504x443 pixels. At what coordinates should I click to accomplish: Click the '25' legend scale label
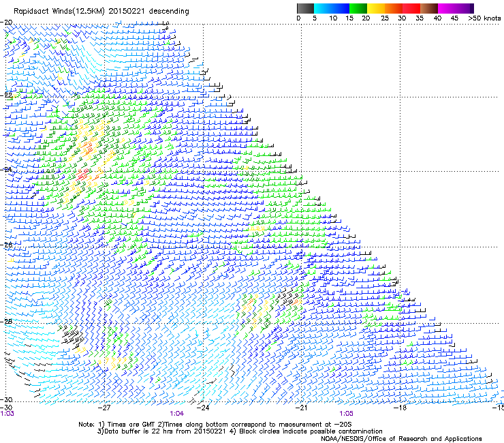[385, 18]
